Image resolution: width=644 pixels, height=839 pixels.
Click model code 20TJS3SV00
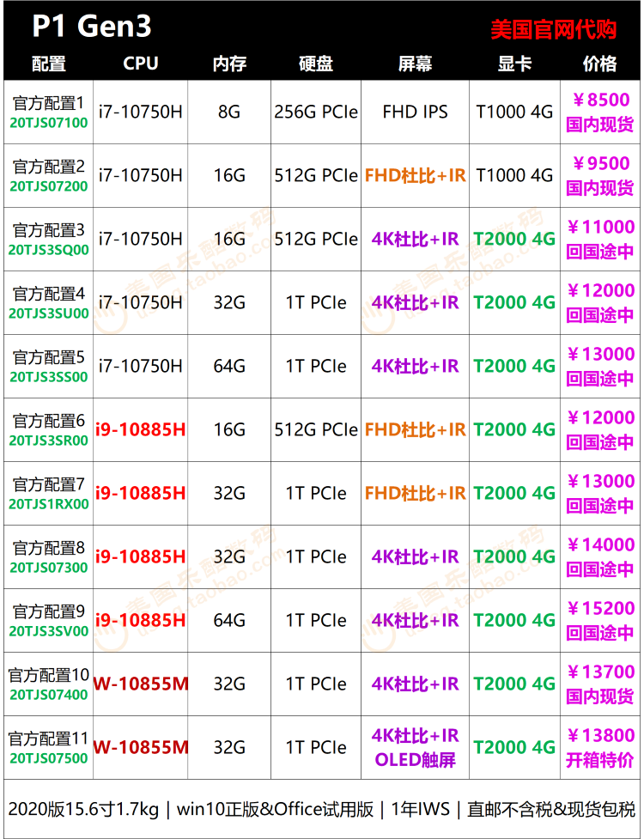tap(49, 631)
